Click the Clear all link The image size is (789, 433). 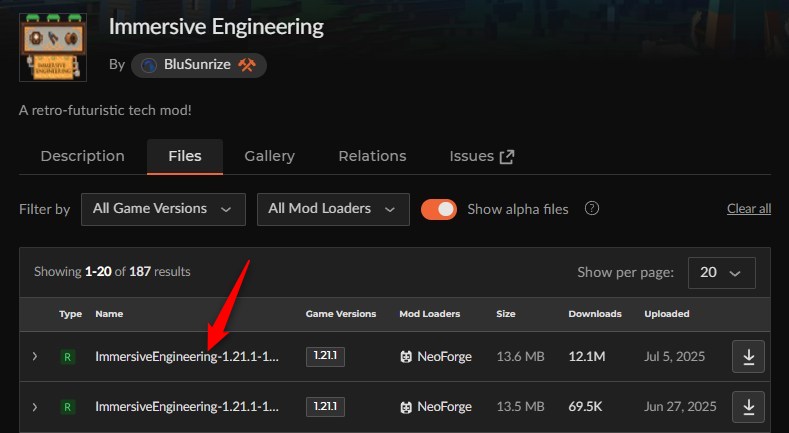point(749,209)
